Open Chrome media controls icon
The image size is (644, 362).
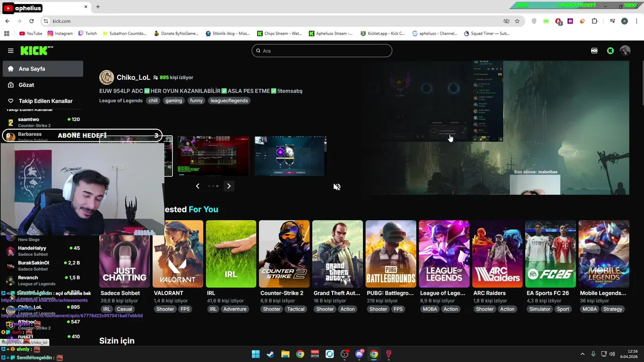612,21
